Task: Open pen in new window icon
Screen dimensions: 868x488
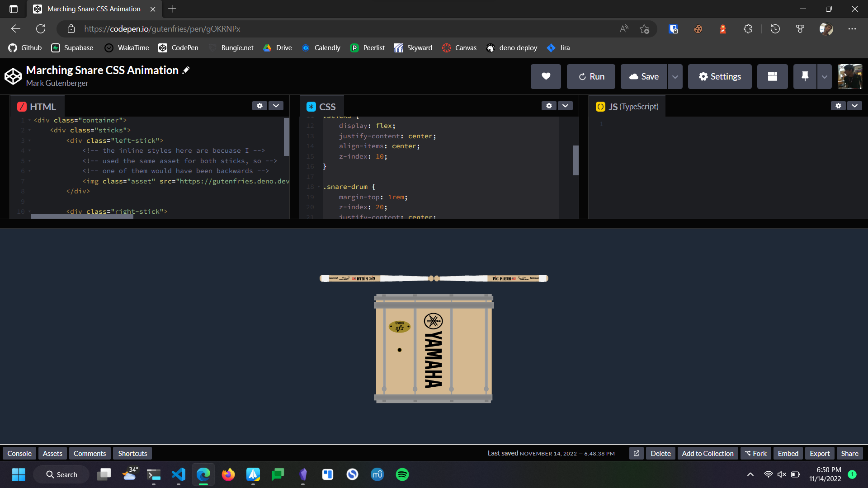Action: pos(636,453)
